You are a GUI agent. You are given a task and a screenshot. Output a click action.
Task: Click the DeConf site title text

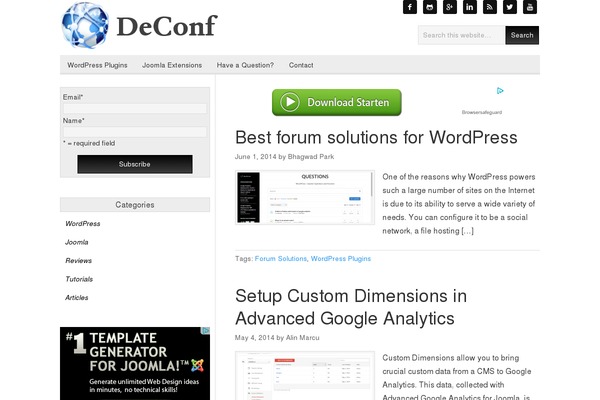(x=167, y=26)
